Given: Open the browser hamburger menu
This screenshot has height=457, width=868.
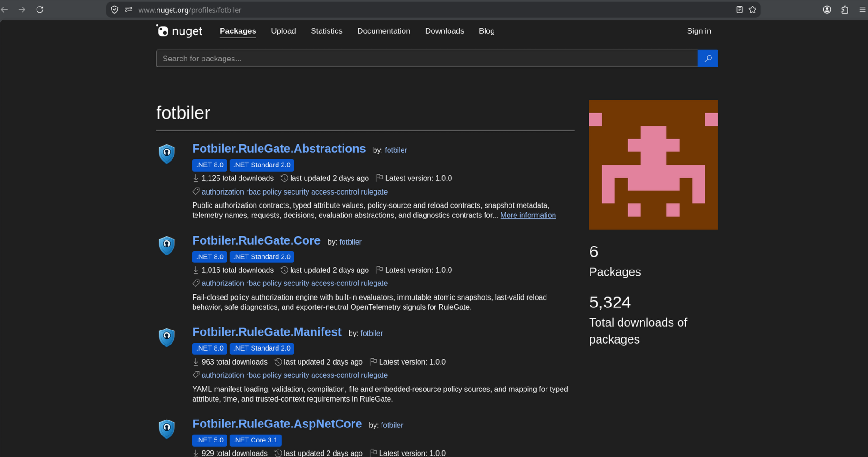Looking at the screenshot, I should [862, 9].
